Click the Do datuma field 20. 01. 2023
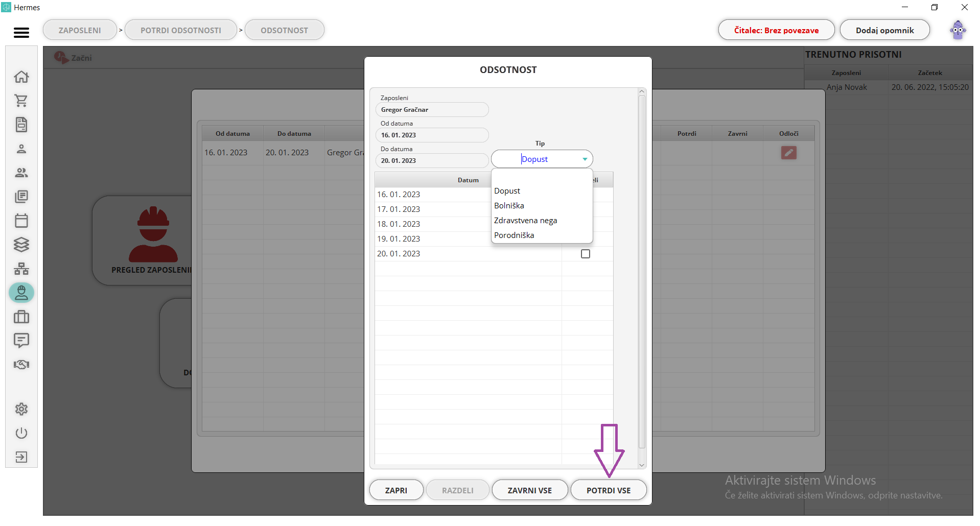 point(432,161)
